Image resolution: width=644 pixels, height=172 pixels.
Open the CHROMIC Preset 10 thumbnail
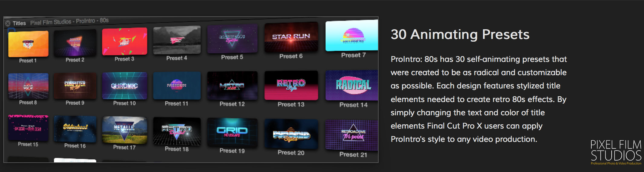125,86
